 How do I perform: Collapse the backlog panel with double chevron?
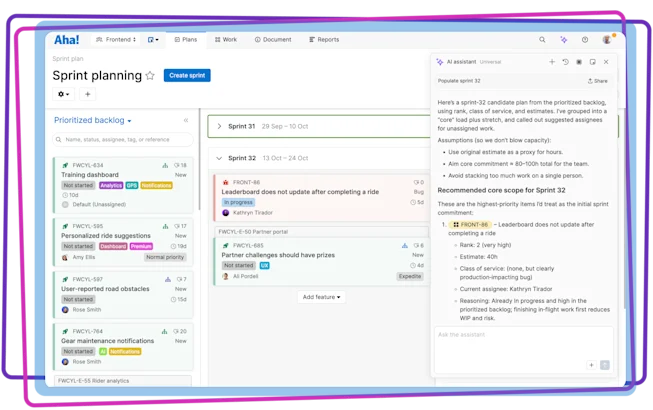click(x=186, y=120)
